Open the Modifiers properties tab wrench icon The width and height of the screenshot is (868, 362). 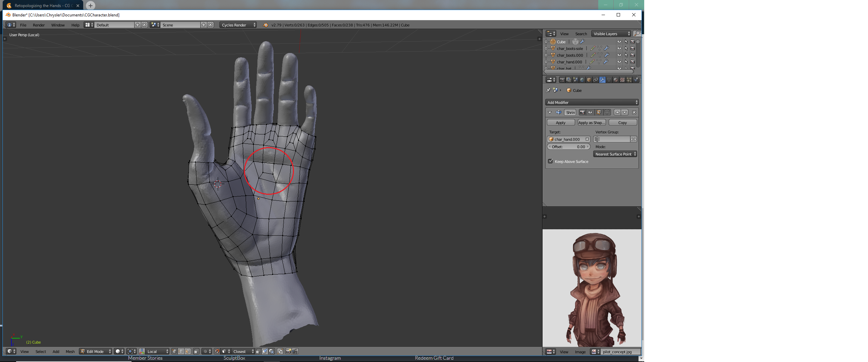pos(602,80)
